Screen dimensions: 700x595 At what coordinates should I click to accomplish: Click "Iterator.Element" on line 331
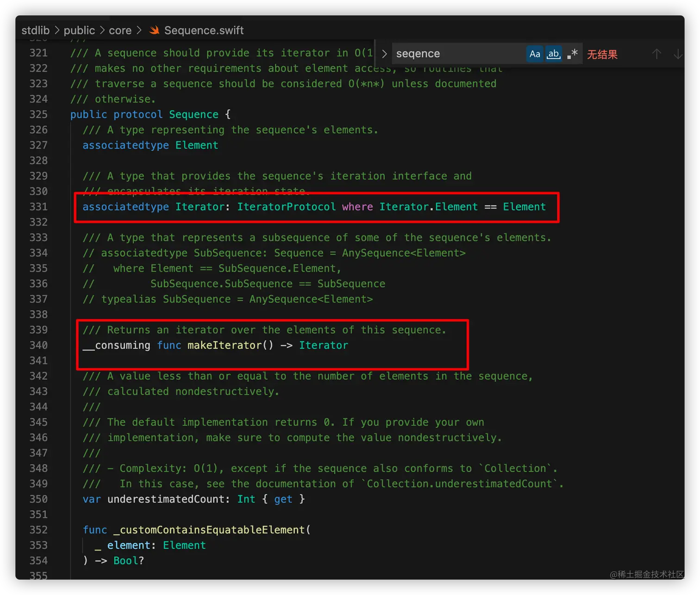click(429, 207)
